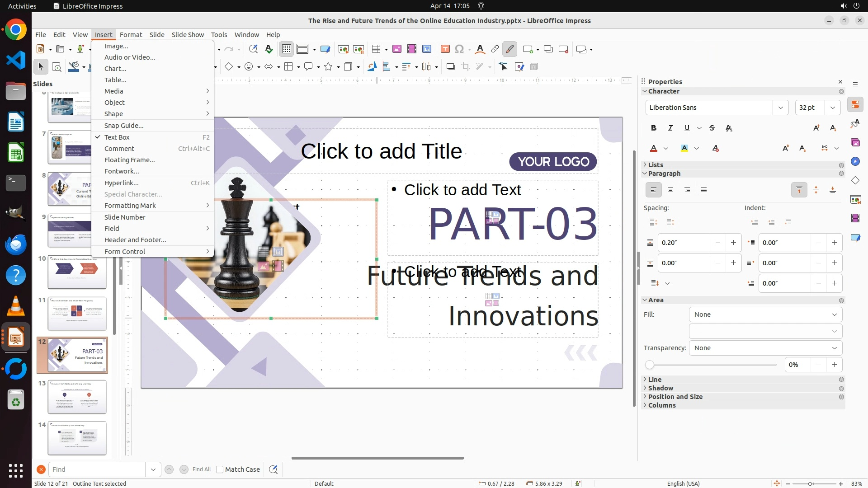Click the Bold formatting icon
Screen dimensions: 868x488
point(653,128)
